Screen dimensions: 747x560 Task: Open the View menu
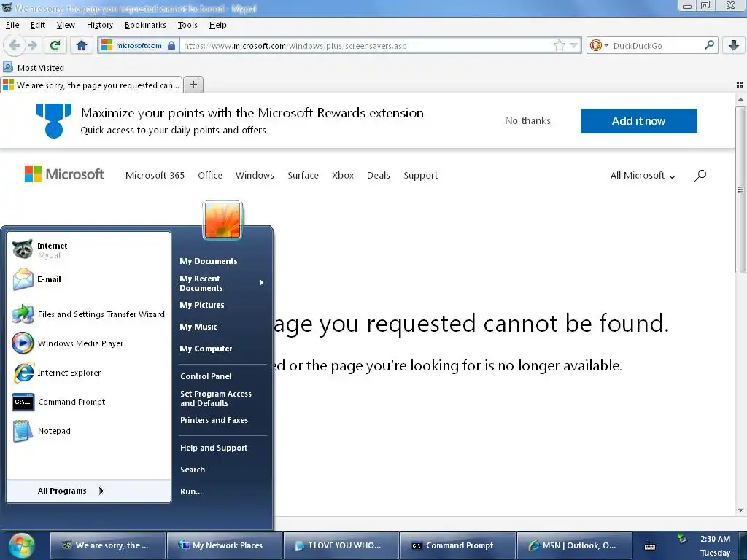tap(66, 25)
